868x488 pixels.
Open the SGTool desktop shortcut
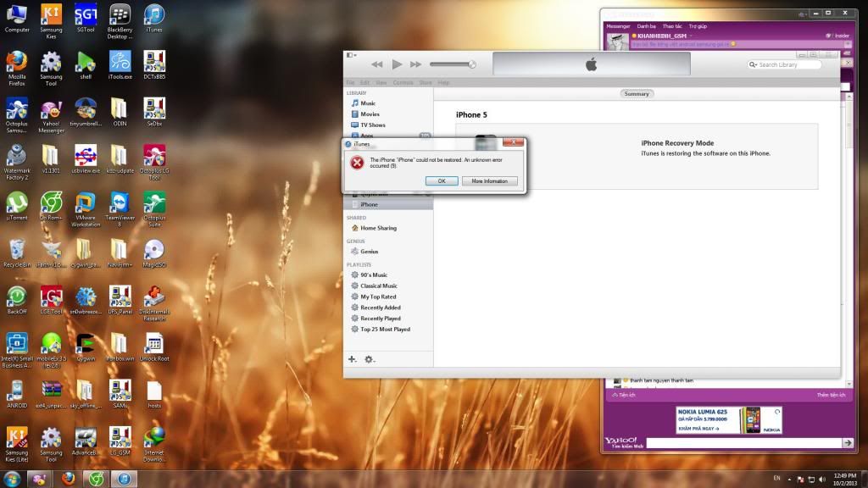(x=86, y=19)
